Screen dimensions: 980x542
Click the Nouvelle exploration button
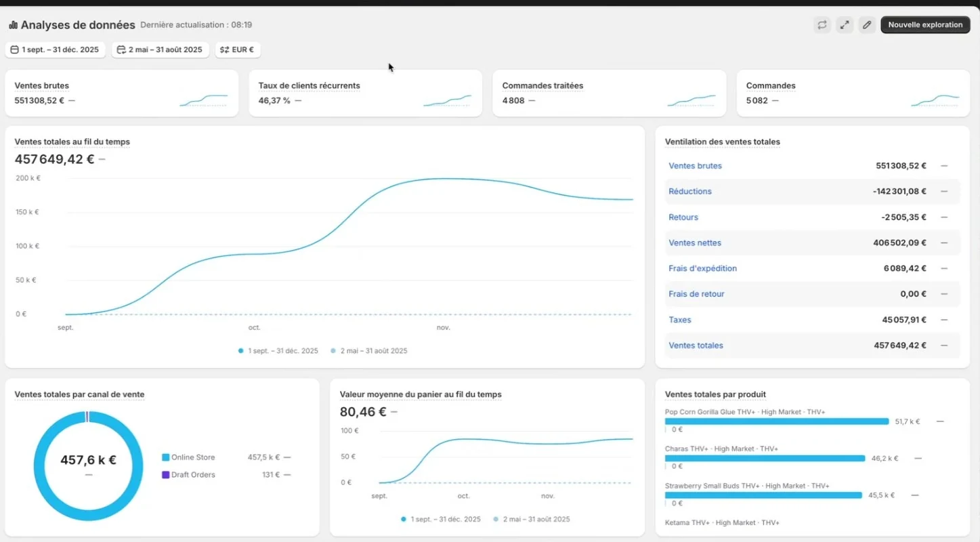coord(925,25)
